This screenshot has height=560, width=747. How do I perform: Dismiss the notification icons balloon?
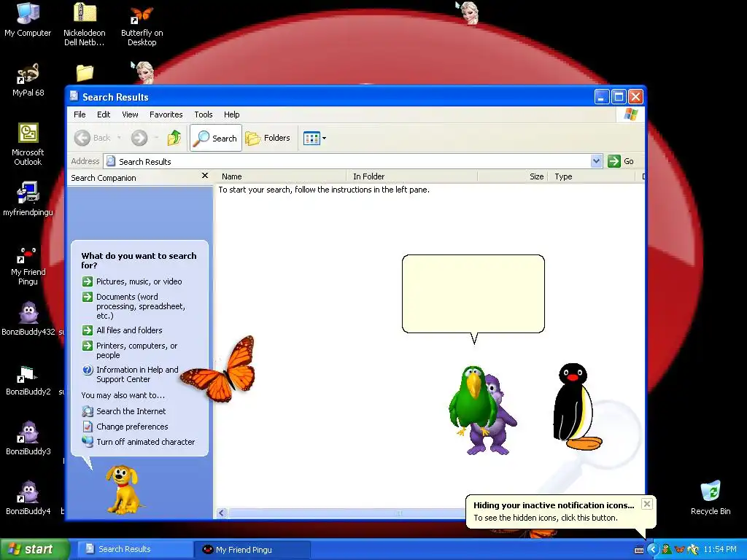[646, 504]
